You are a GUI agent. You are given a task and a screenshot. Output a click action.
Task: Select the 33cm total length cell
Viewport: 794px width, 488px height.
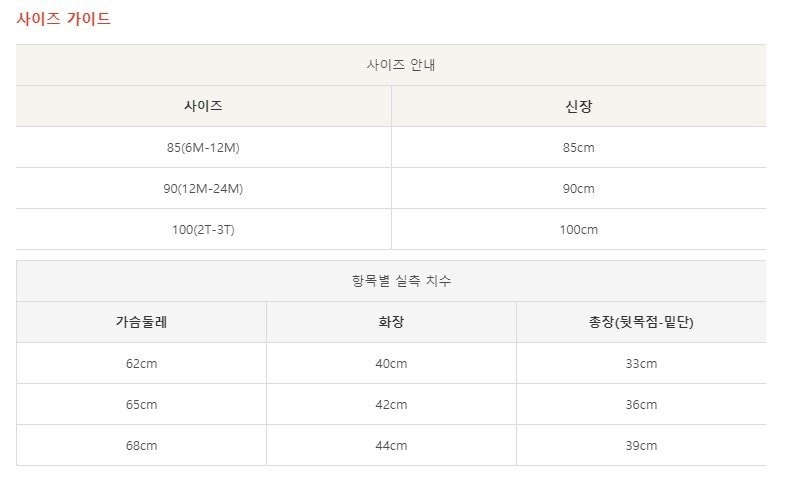point(641,363)
